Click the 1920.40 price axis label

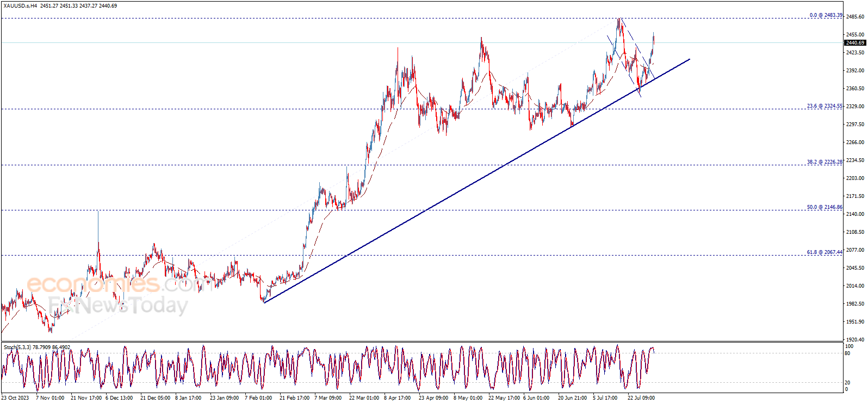(x=855, y=340)
